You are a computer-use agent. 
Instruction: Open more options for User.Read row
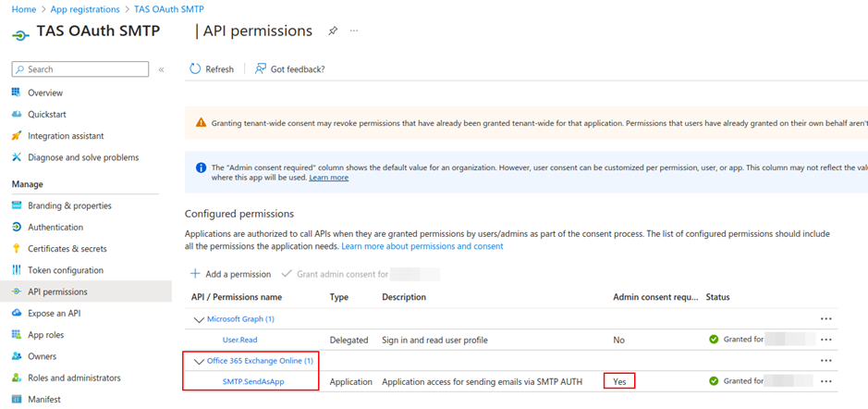[826, 340]
